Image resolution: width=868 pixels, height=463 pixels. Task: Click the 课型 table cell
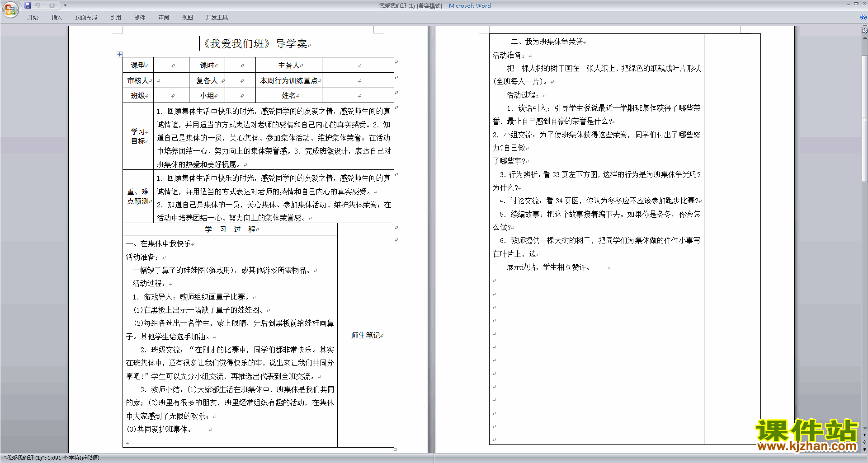[x=138, y=65]
